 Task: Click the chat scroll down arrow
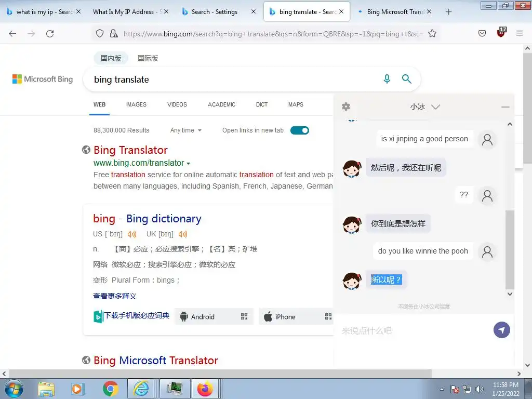click(x=510, y=294)
